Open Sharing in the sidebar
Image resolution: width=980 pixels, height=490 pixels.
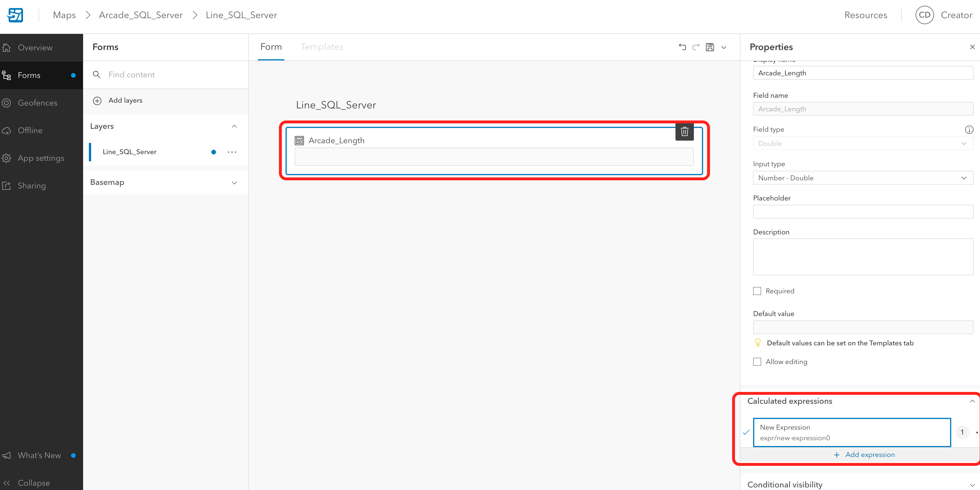pyautogui.click(x=32, y=186)
